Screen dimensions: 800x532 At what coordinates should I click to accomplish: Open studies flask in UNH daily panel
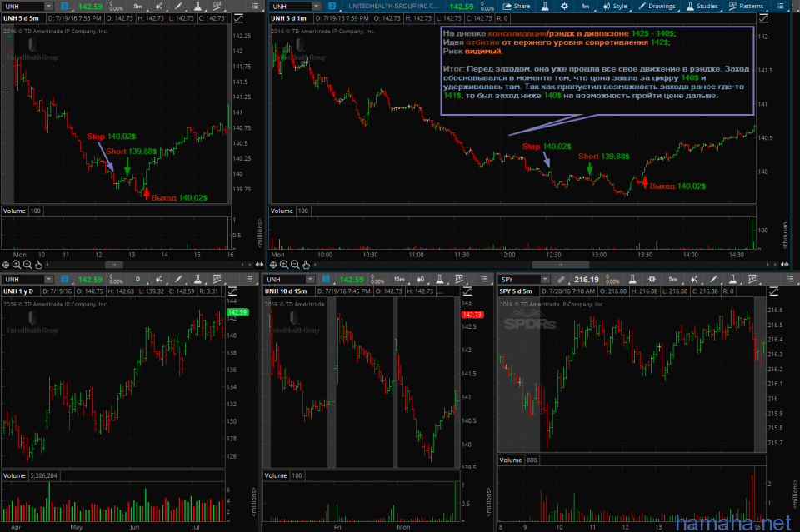[197, 279]
